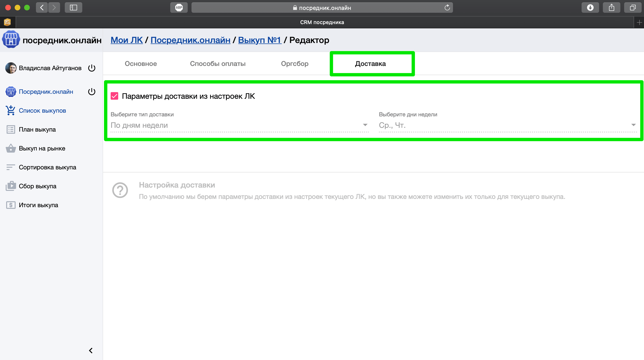The image size is (644, 360).
Task: Expand the Выберите дни недели dropdown
Action: tap(507, 125)
